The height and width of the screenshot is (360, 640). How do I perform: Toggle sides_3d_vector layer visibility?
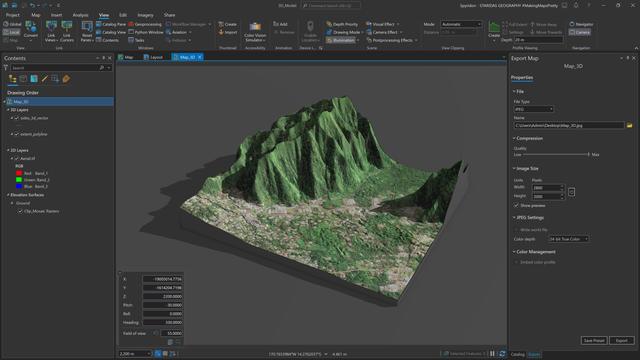(17, 118)
